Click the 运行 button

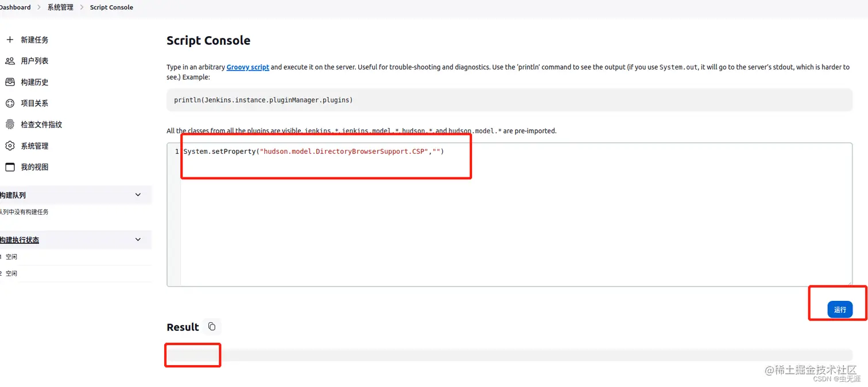point(840,309)
